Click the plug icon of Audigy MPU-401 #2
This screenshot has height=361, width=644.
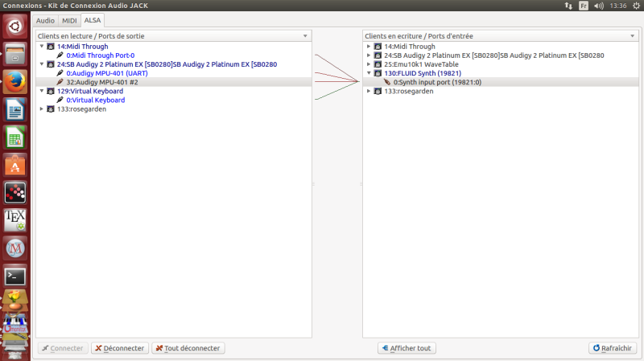(x=60, y=82)
